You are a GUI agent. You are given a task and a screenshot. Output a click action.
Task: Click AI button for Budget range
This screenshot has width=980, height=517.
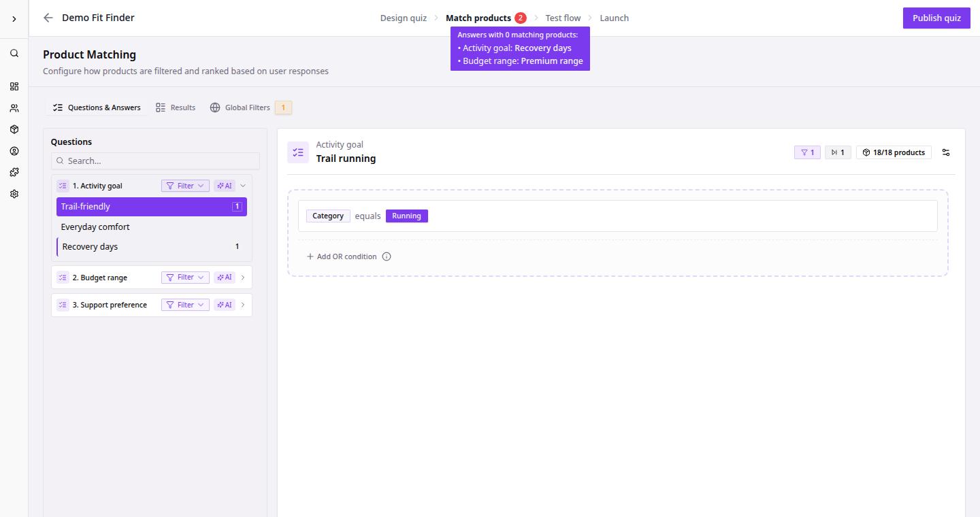tap(225, 277)
